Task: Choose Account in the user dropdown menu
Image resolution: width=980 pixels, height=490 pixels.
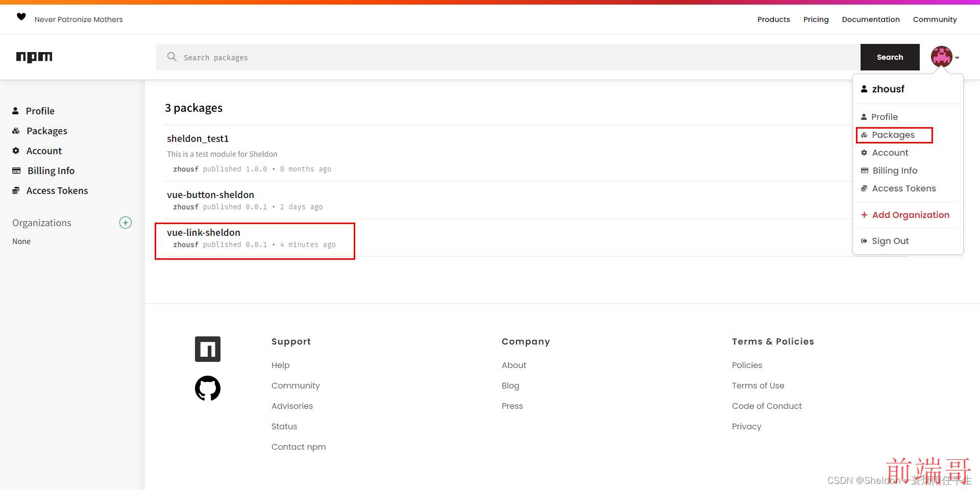Action: (890, 153)
